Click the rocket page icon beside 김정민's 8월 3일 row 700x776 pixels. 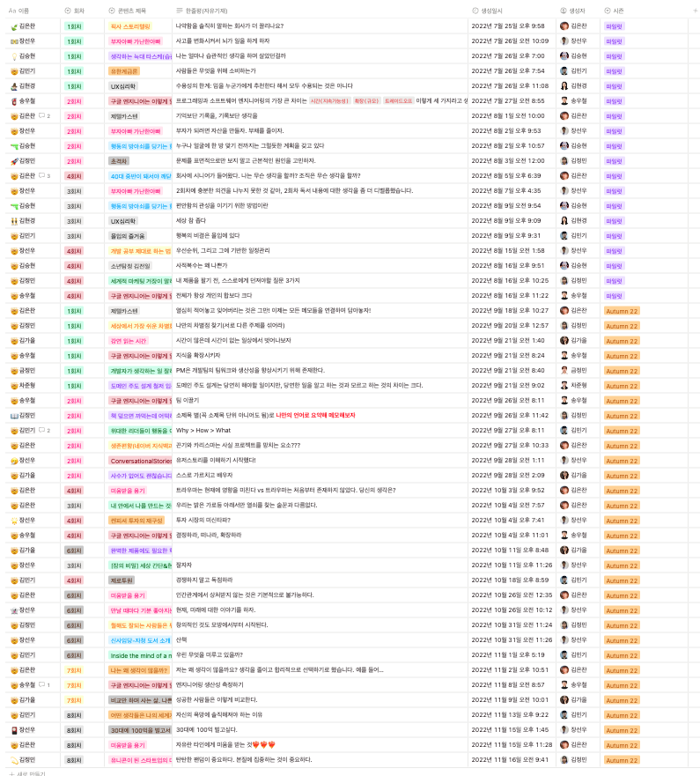[14, 161]
